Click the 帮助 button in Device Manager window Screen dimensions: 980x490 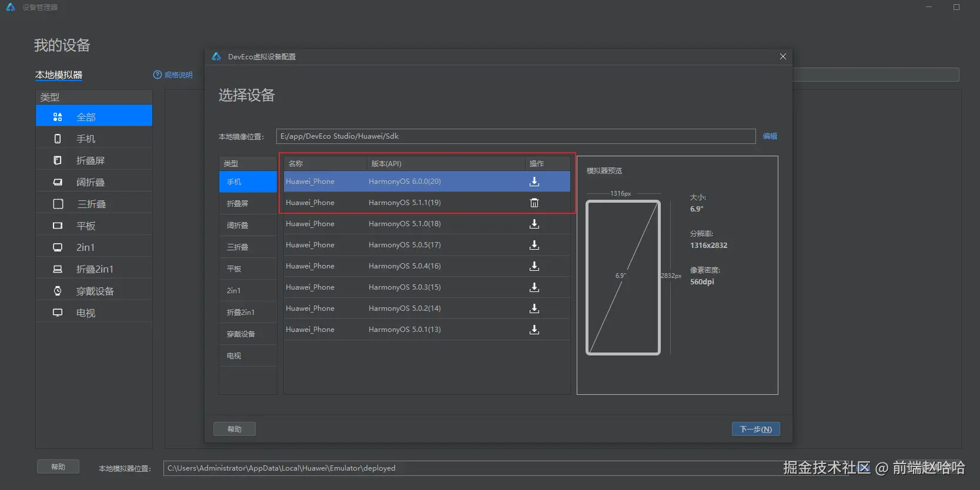[x=58, y=466]
